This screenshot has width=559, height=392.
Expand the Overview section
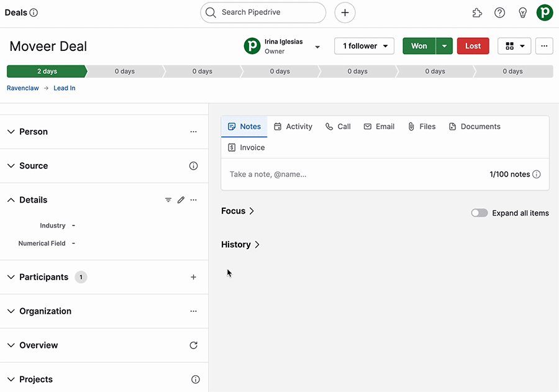tap(11, 345)
